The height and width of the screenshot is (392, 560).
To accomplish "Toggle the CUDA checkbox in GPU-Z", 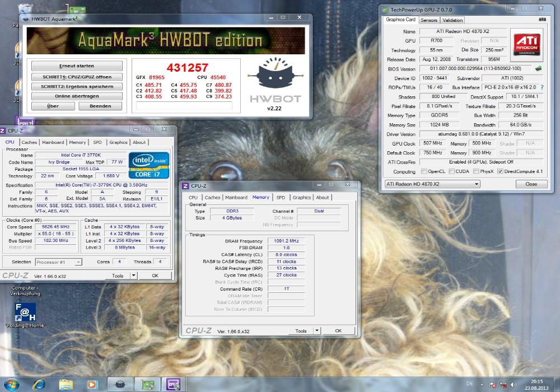I will click(x=451, y=171).
